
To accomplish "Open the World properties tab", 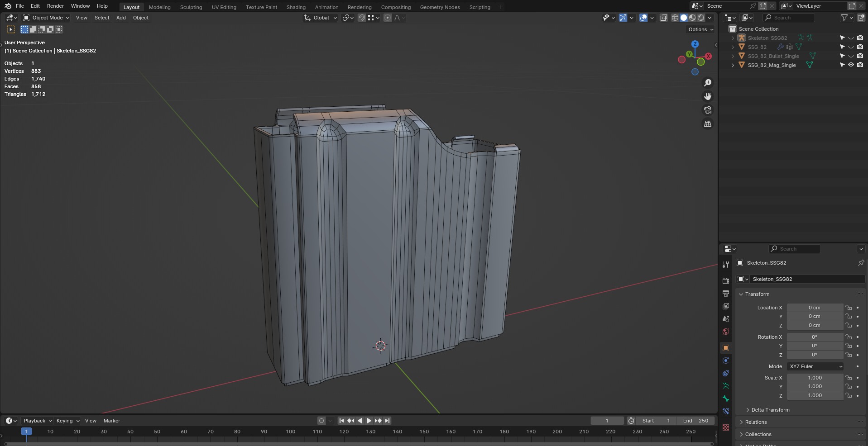I will (726, 332).
